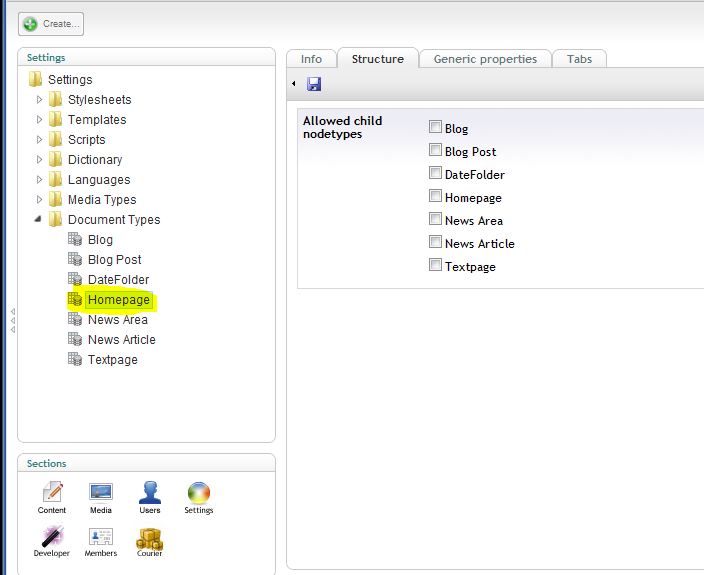Expand the Media Types tree node
This screenshot has height=575, width=704.
[x=39, y=199]
